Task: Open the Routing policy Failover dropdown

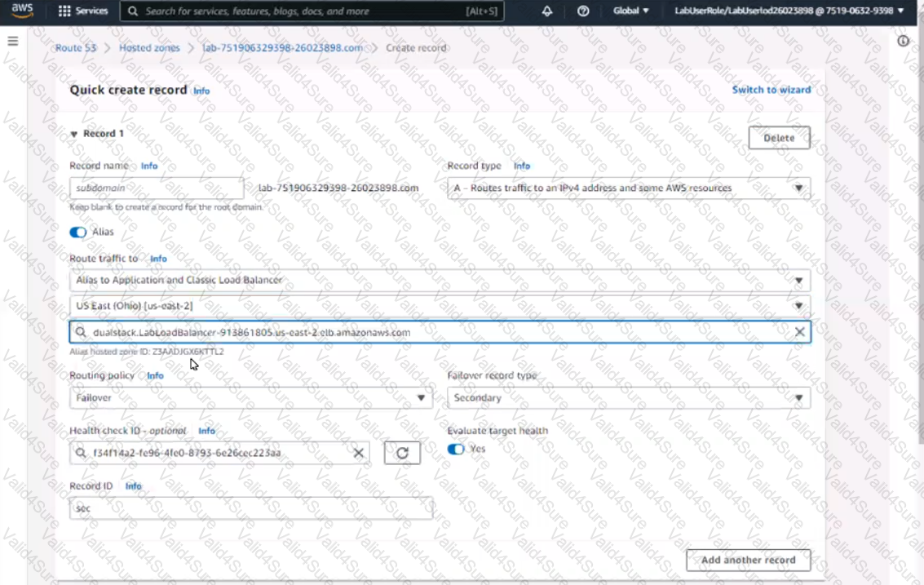Action: (x=250, y=398)
